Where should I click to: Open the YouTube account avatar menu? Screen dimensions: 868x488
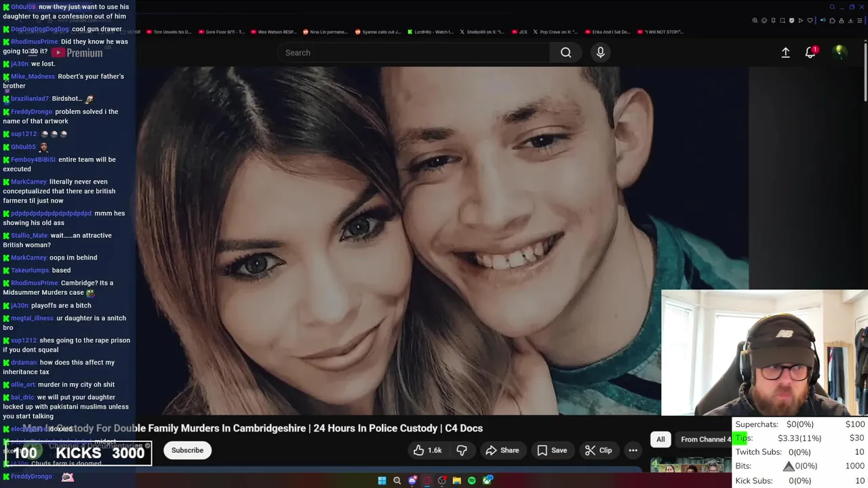coord(840,52)
